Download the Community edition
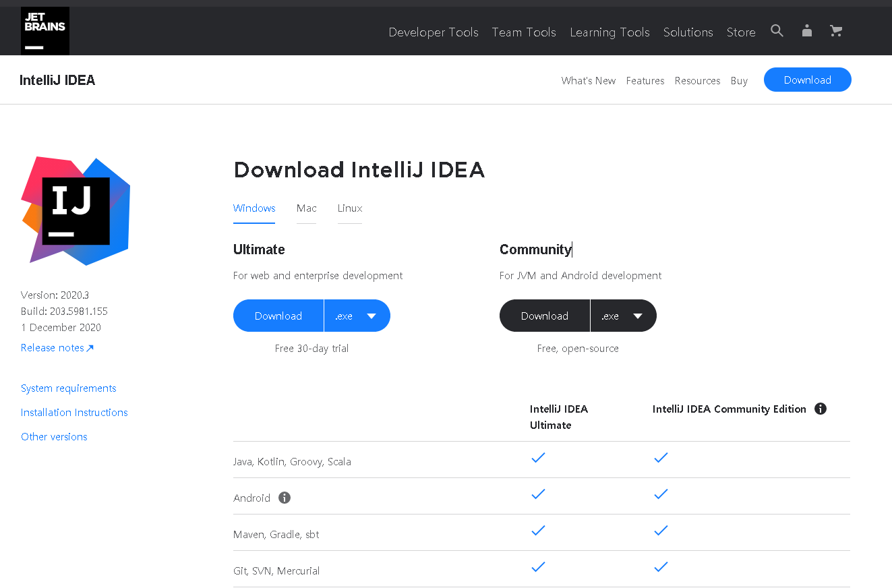This screenshot has height=588, width=892. [545, 316]
